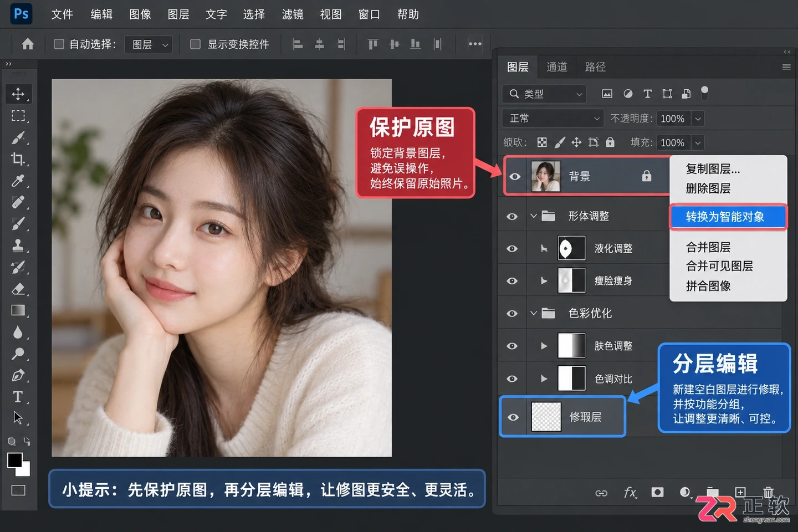798x532 pixels.
Task: Select the Clone Stamp tool
Action: pos(18,245)
